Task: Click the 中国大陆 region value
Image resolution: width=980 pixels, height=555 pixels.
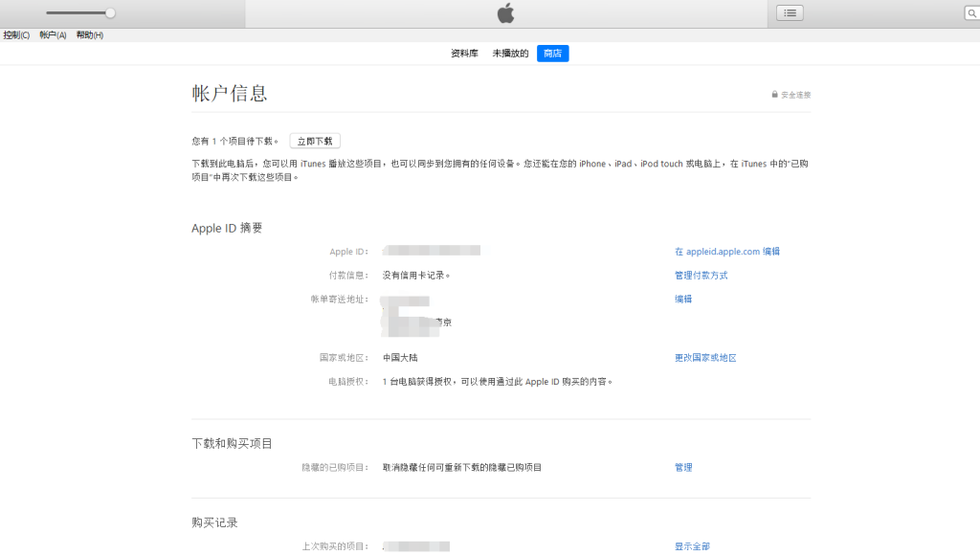Action: click(400, 358)
